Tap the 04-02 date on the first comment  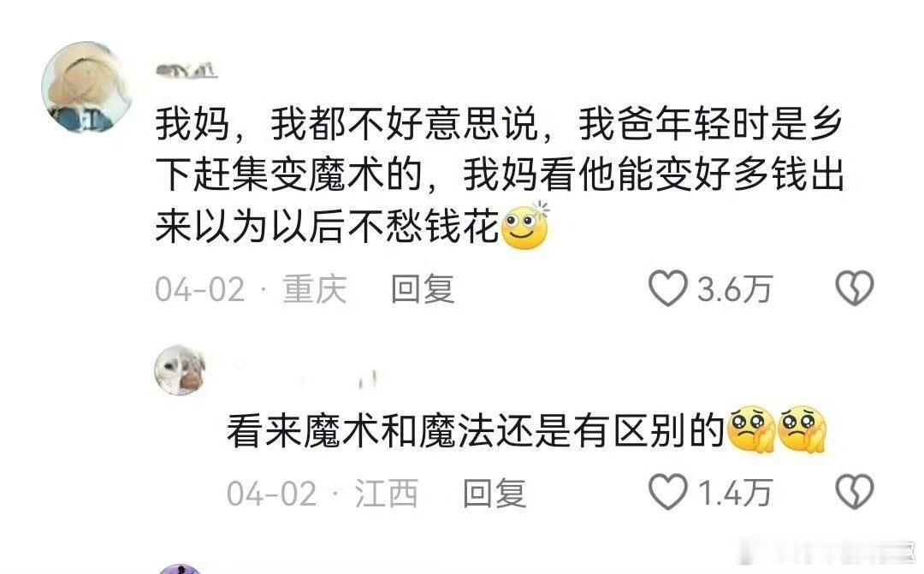(199, 289)
